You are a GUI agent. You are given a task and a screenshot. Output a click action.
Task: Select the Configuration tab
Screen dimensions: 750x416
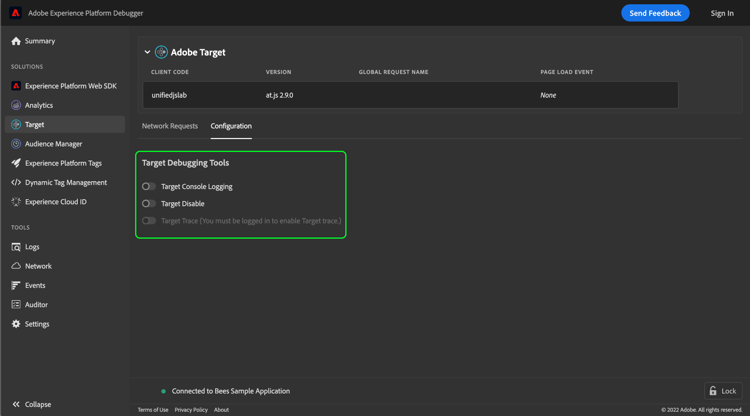tap(231, 126)
